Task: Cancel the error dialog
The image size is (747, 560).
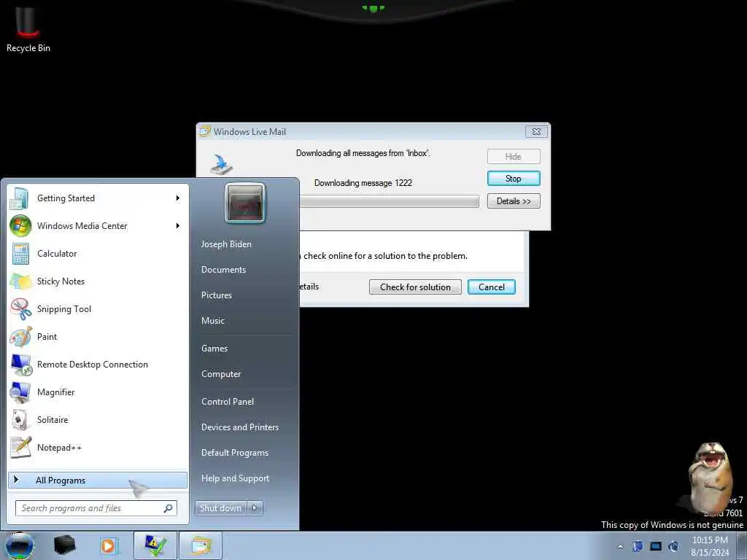Action: [492, 287]
